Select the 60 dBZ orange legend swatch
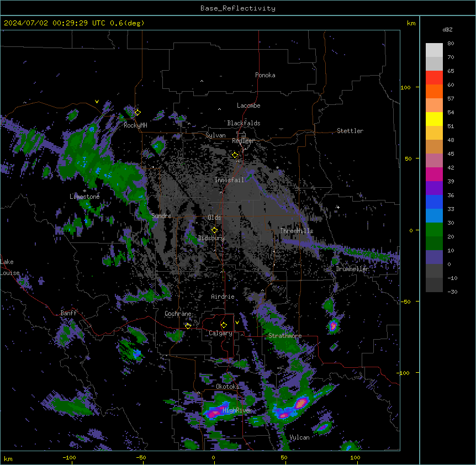 pyautogui.click(x=434, y=91)
